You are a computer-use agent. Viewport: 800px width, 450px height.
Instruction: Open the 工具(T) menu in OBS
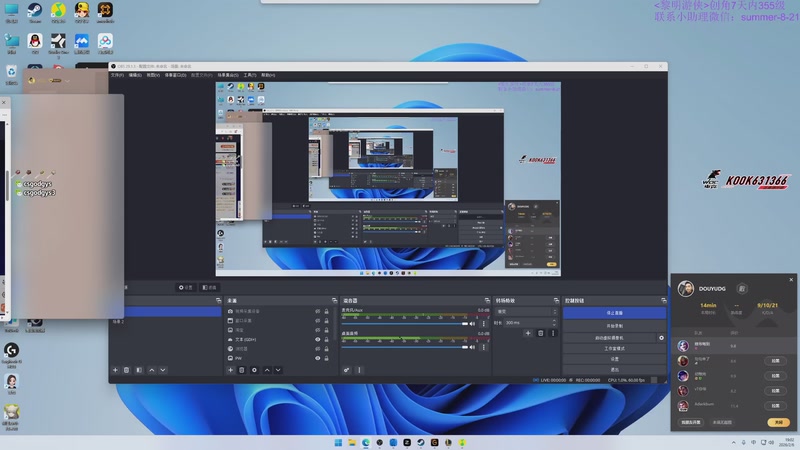(249, 75)
